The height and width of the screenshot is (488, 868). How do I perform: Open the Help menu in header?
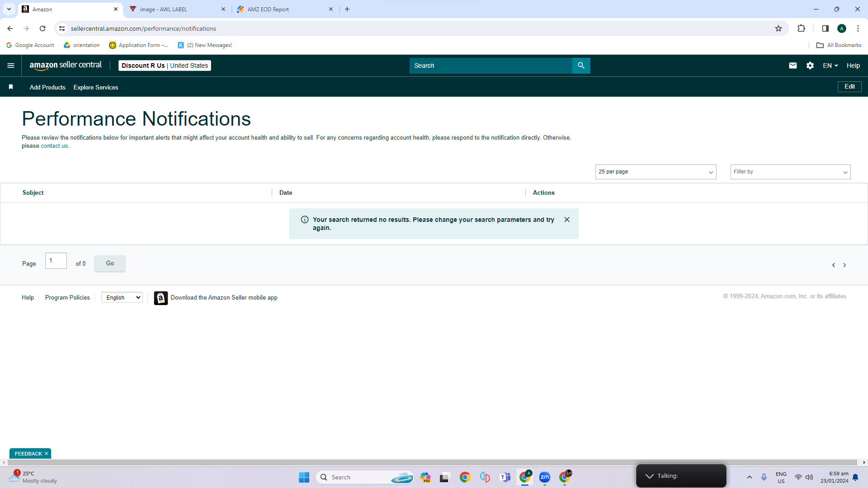coord(853,66)
